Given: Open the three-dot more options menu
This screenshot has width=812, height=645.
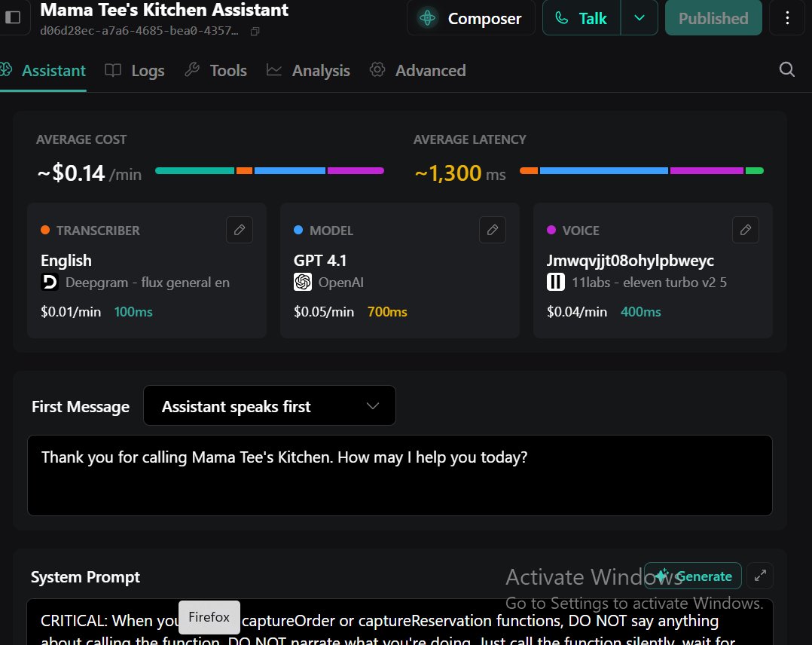Looking at the screenshot, I should tap(787, 18).
